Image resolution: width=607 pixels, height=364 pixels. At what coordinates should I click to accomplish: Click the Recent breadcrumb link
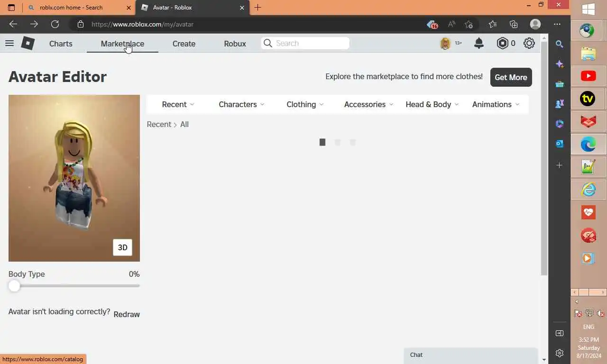click(x=159, y=124)
